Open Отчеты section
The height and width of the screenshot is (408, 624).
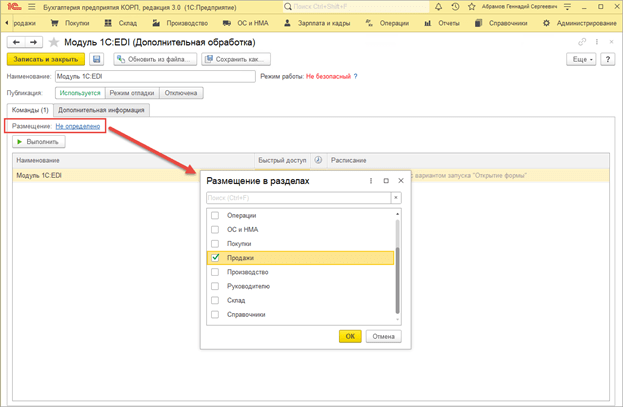click(x=442, y=23)
